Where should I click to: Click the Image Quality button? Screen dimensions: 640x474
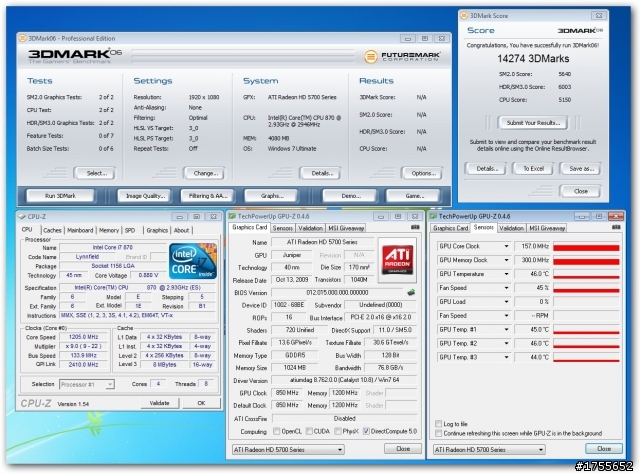(x=145, y=196)
